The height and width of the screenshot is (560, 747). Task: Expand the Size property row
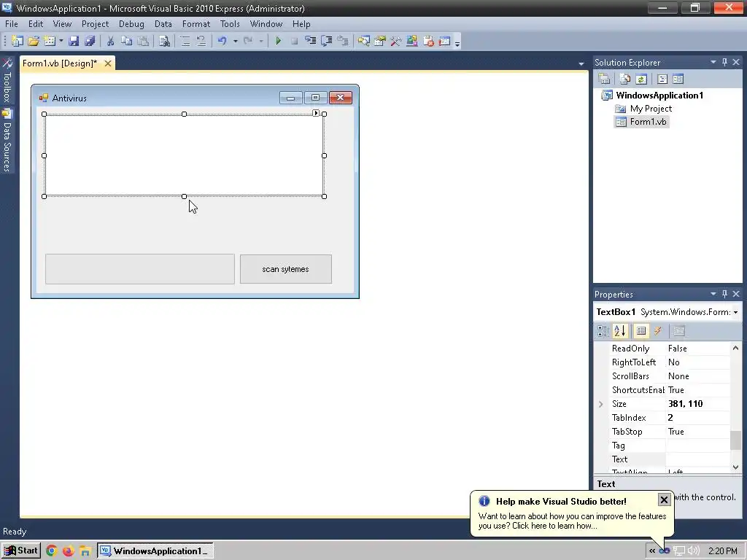tap(601, 404)
